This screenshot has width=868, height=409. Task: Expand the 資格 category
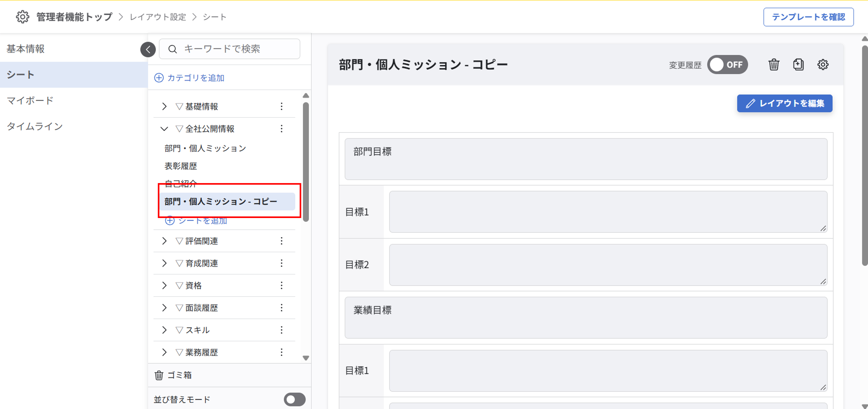(x=164, y=285)
